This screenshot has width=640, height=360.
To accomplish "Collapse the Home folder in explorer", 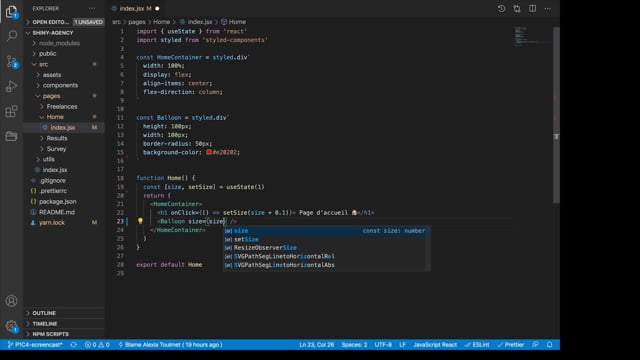I will click(64, 117).
